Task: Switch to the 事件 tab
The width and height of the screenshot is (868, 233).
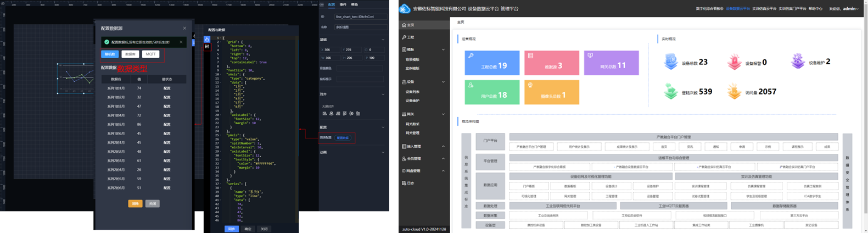Action: [x=343, y=4]
